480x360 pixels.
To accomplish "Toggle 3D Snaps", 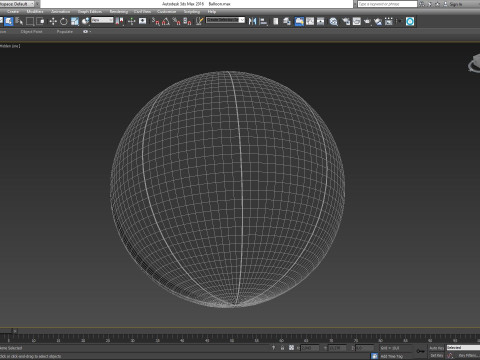I will click(x=155, y=21).
